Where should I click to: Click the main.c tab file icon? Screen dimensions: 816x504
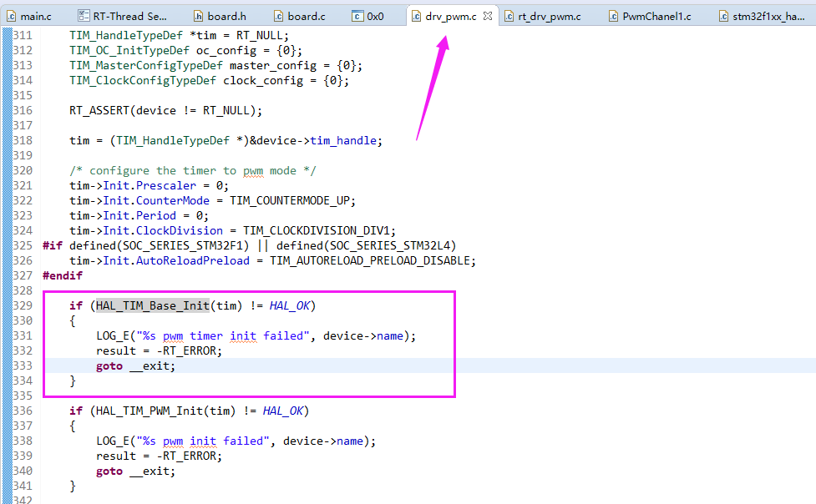pyautogui.click(x=12, y=16)
